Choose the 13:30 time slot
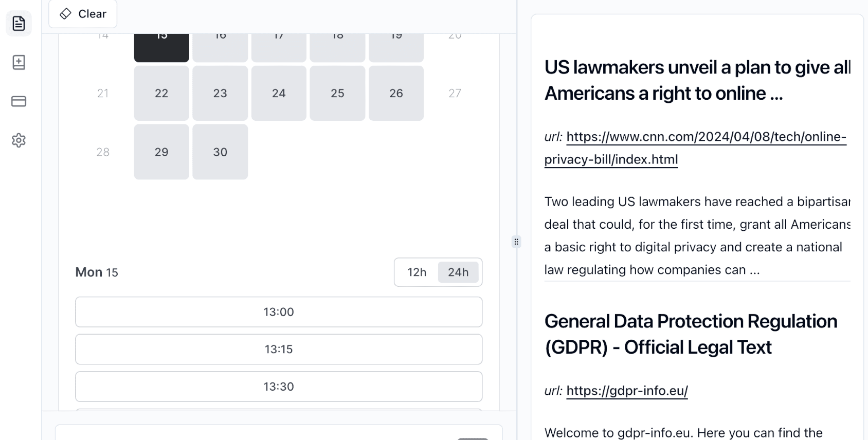 [x=279, y=387]
